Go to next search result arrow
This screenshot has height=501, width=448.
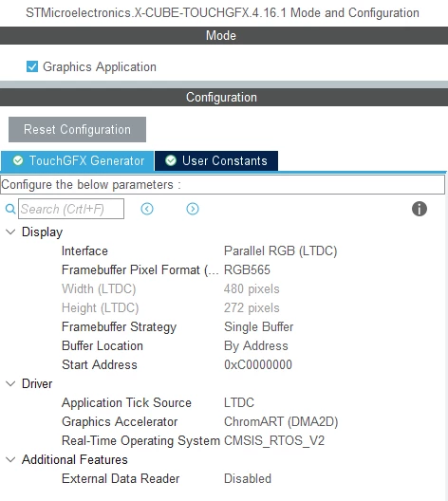(193, 209)
